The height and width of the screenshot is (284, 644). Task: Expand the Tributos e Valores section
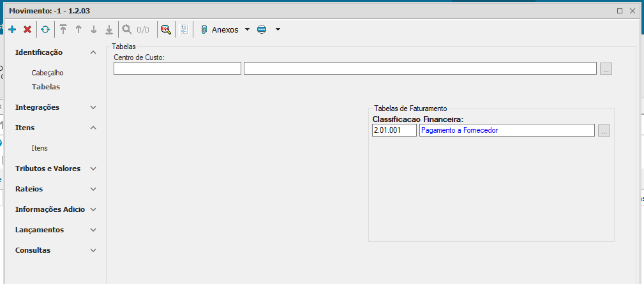point(93,168)
